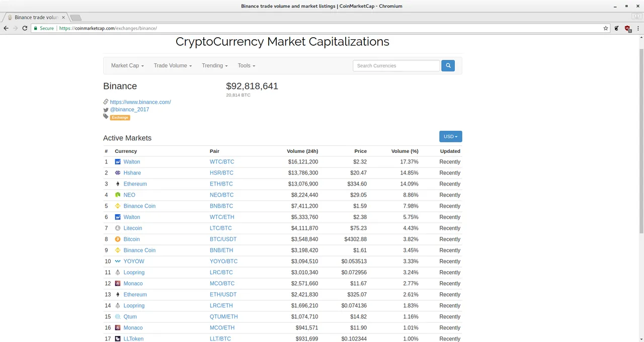Open the ETH/USDT pair link
This screenshot has width=644, height=342.
223,295
